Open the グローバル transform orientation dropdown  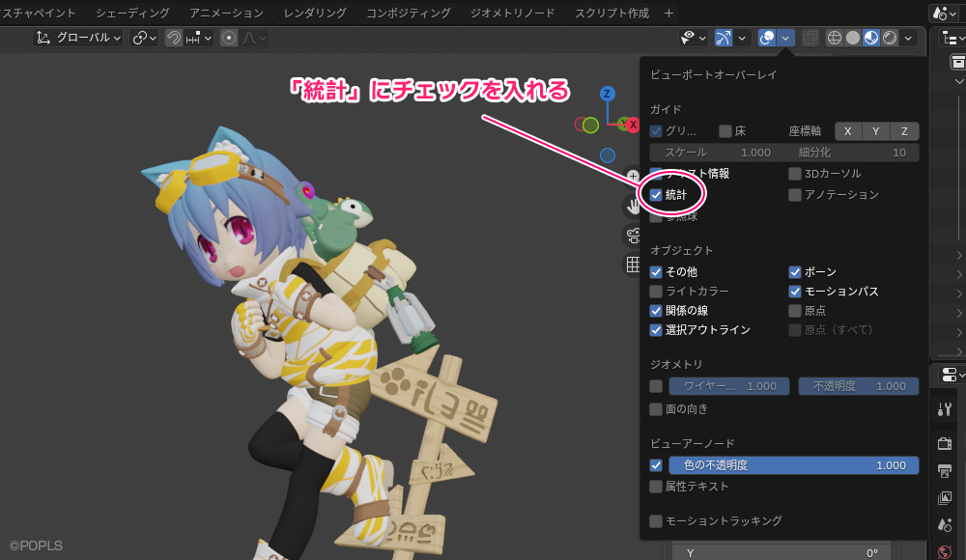tap(77, 39)
